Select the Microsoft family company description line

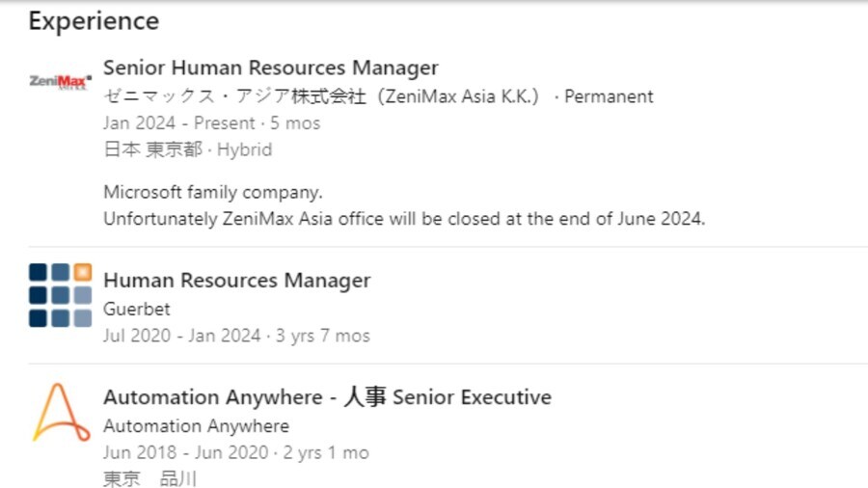[212, 192]
